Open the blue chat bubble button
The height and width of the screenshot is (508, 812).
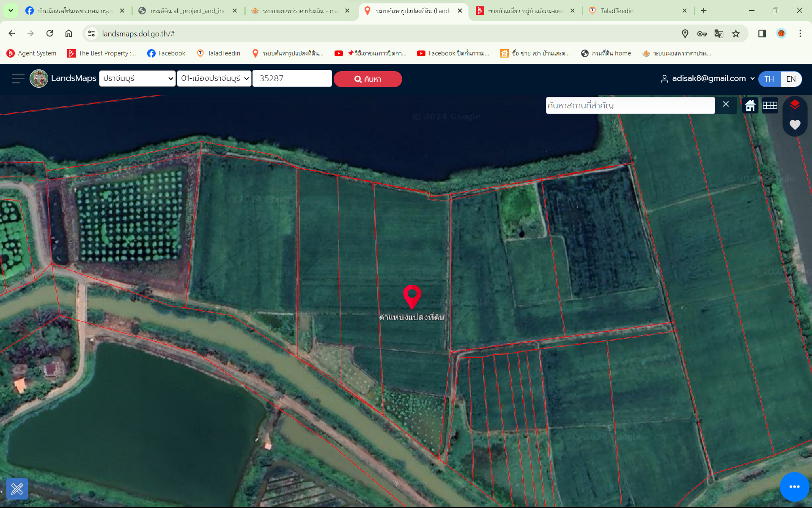point(794,487)
